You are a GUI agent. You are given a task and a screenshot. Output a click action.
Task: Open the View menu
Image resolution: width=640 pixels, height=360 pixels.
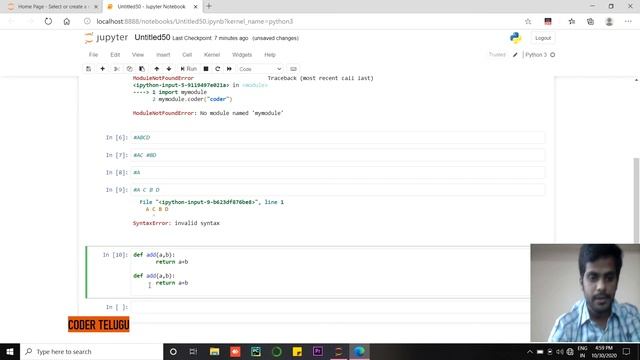point(138,55)
